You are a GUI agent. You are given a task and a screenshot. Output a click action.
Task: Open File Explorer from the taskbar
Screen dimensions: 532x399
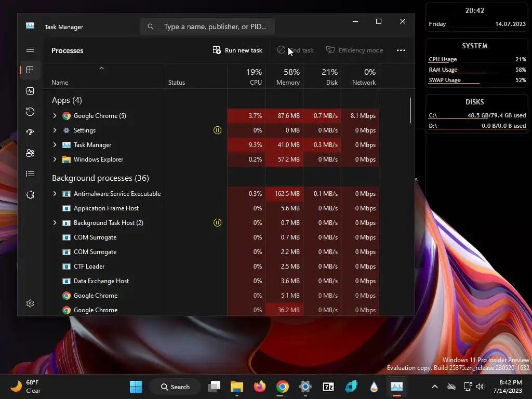point(237,387)
